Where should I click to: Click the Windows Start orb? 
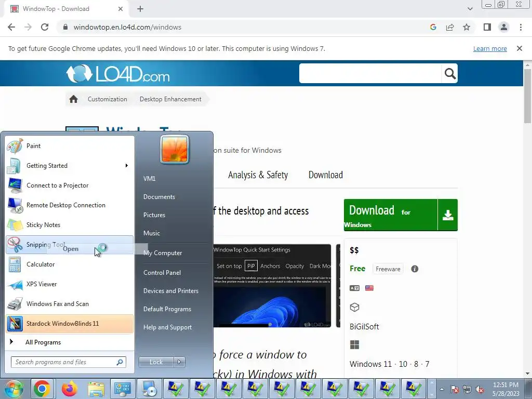coord(14,389)
